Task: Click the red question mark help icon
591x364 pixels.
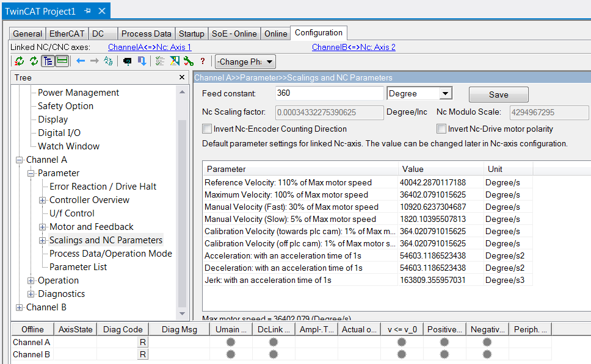Action: click(x=203, y=61)
